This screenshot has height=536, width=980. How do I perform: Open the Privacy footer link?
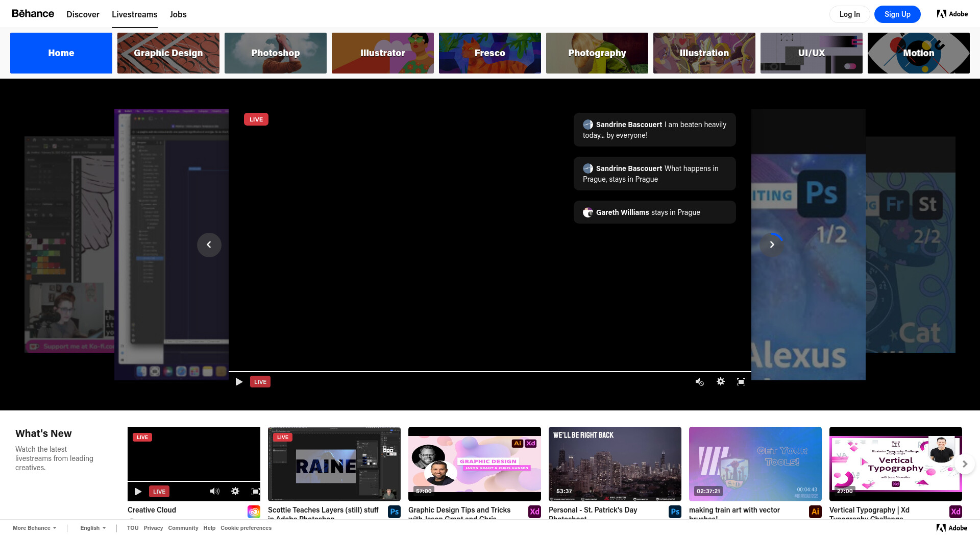click(153, 528)
